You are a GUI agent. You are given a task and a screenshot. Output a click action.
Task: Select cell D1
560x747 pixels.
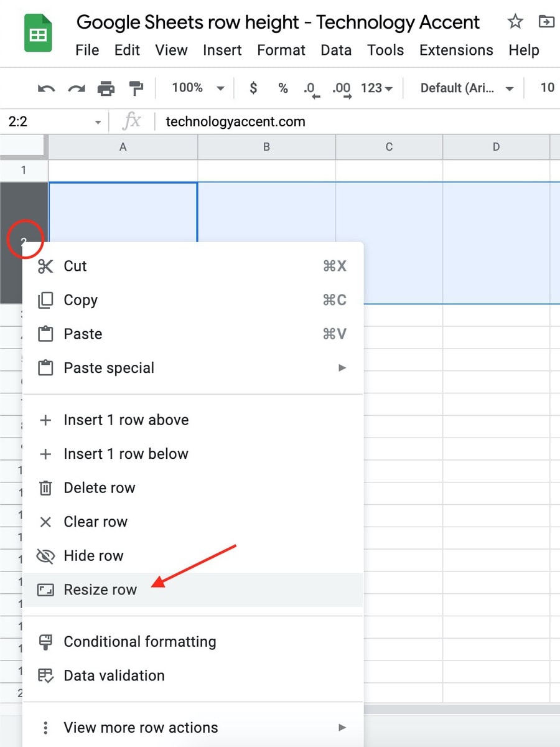coord(497,171)
